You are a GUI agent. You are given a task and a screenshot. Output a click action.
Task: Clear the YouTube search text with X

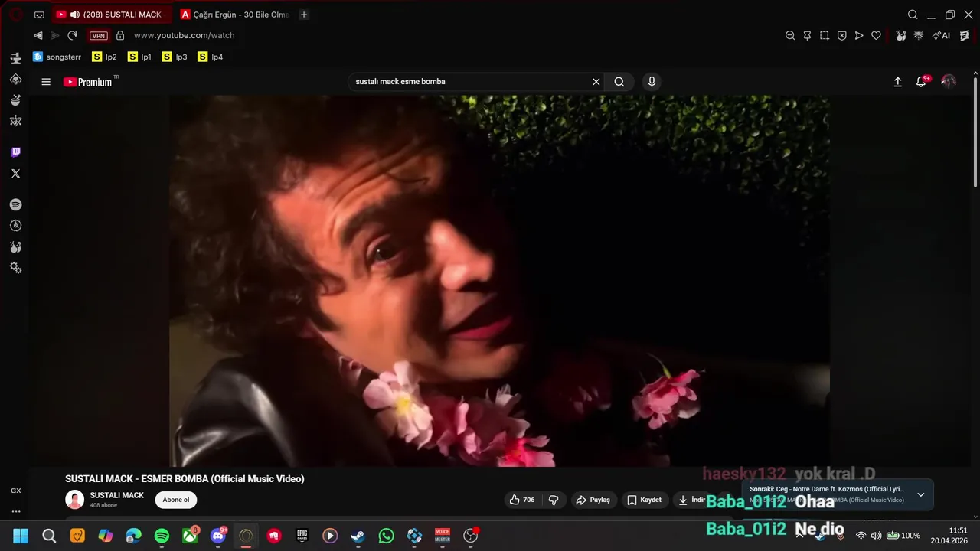pos(596,82)
